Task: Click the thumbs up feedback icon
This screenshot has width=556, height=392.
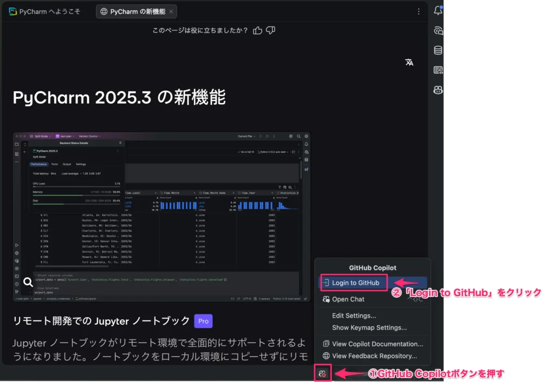Action: (258, 30)
